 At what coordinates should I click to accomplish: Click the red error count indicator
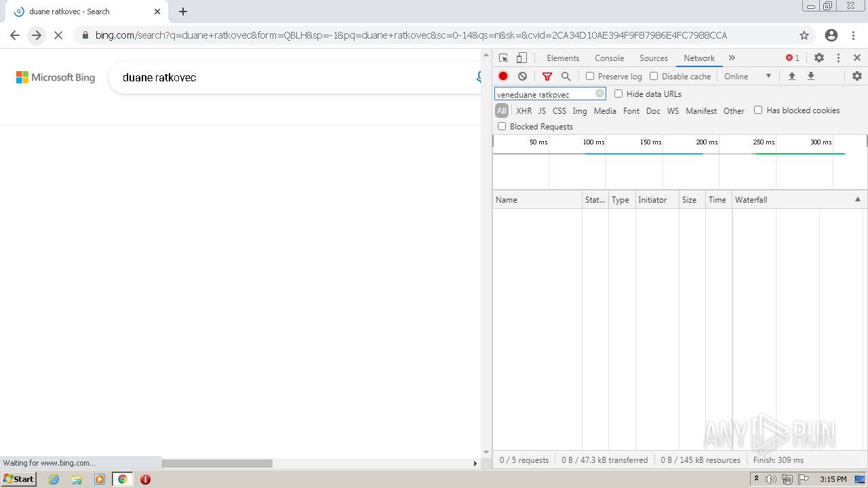coord(793,58)
